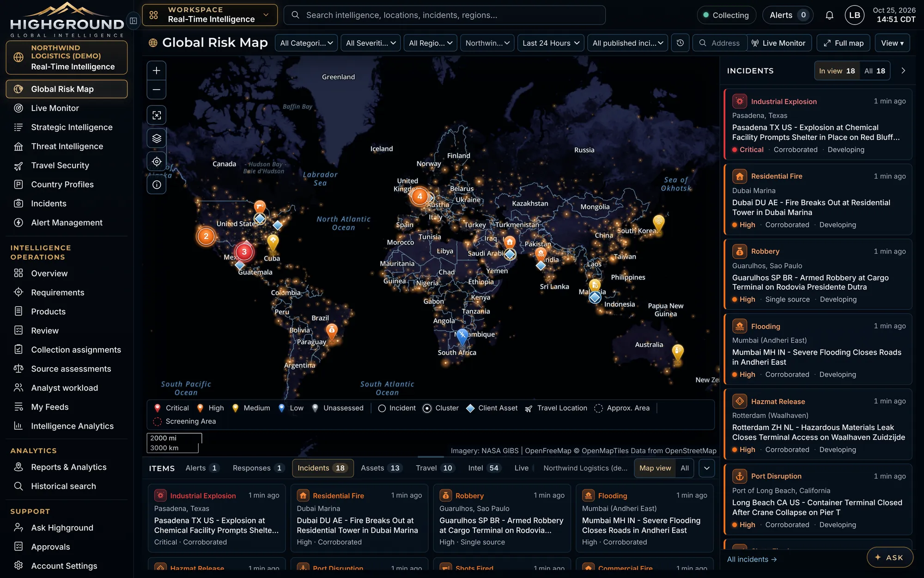Screen dimensions: 924x578
Task: Switch to the Assets tab
Action: point(381,468)
